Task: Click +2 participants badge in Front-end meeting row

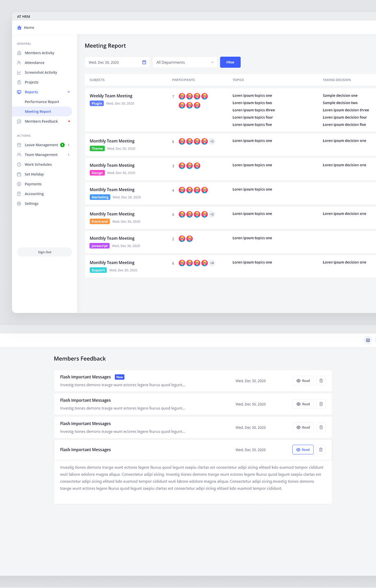Action: coord(212,214)
